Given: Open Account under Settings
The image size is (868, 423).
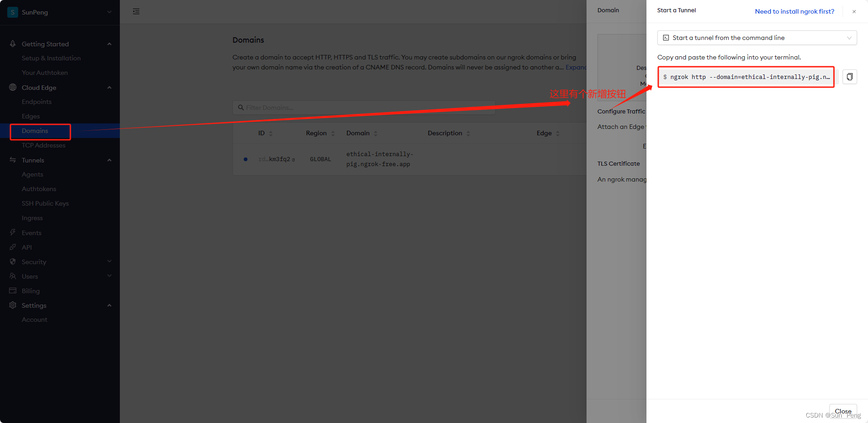Looking at the screenshot, I should click(x=35, y=320).
